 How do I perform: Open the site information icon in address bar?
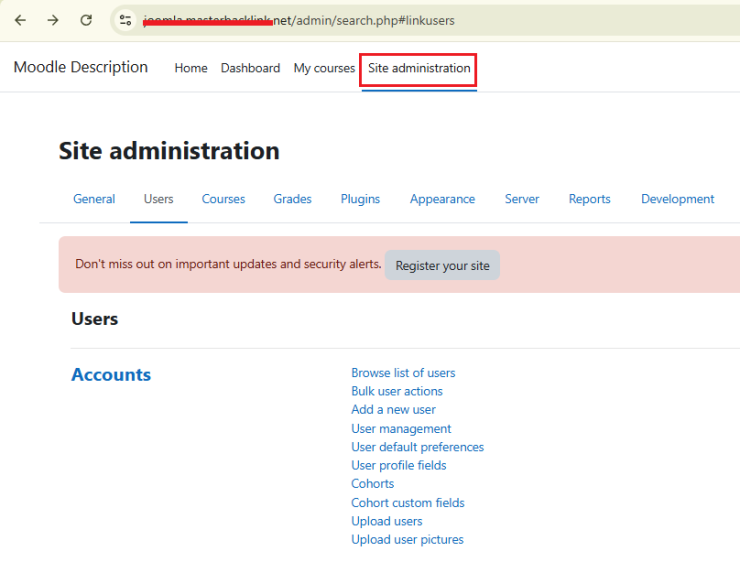pyautogui.click(x=126, y=20)
